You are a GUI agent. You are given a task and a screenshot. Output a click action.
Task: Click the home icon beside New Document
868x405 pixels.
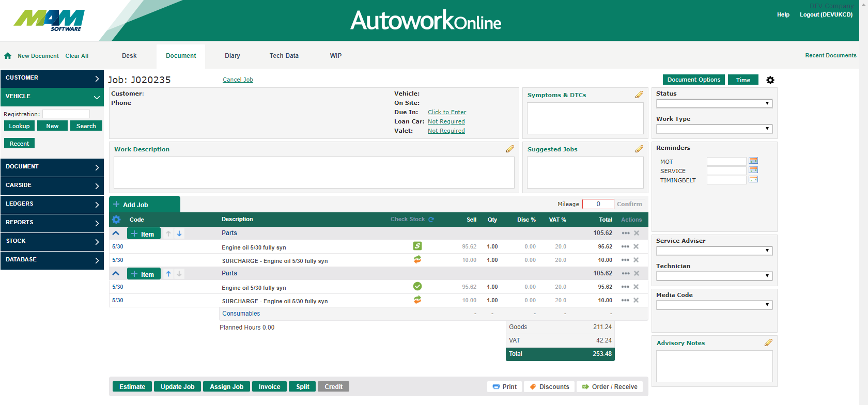coord(8,56)
